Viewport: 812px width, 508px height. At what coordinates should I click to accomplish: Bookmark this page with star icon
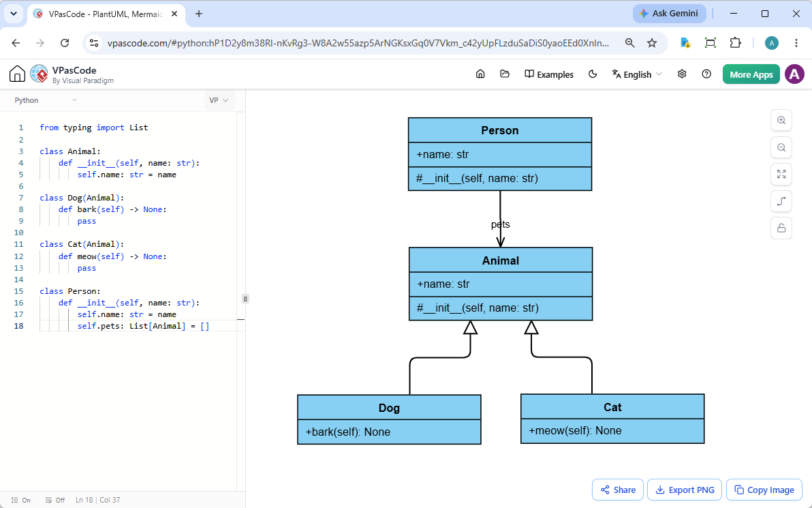click(x=652, y=43)
